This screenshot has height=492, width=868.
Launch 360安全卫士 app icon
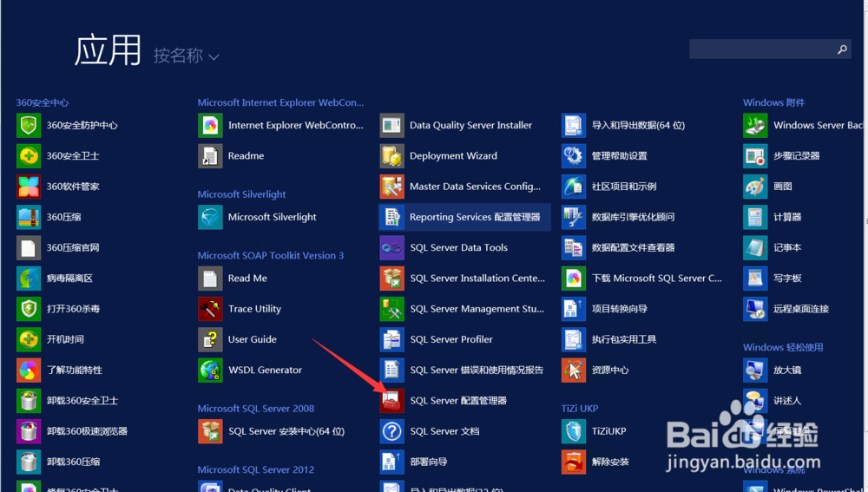[29, 156]
